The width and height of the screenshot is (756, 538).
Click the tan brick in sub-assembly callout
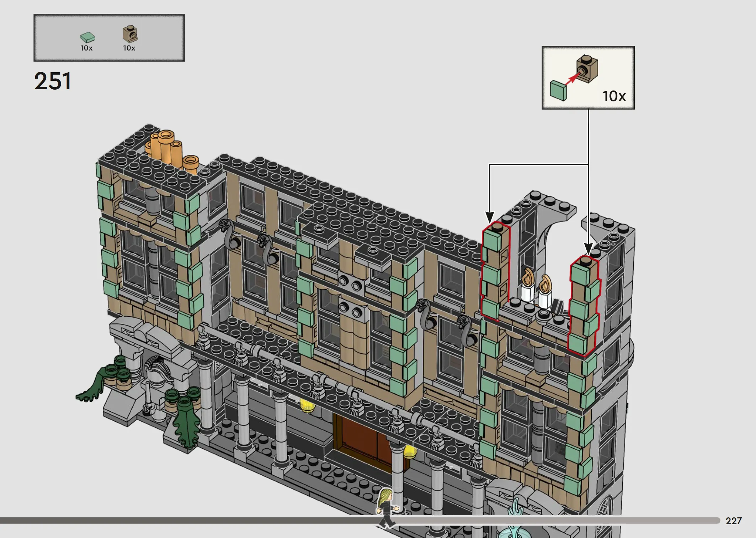(587, 69)
